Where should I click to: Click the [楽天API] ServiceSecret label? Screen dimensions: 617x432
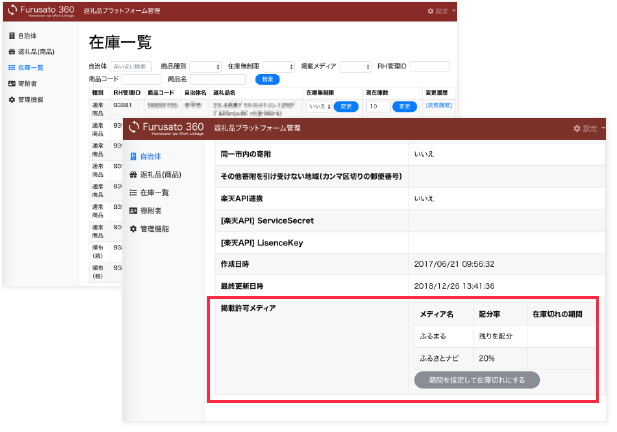267,220
